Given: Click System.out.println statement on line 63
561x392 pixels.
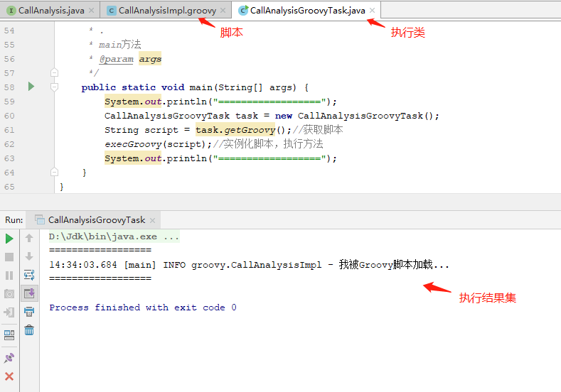Looking at the screenshot, I should [x=220, y=158].
